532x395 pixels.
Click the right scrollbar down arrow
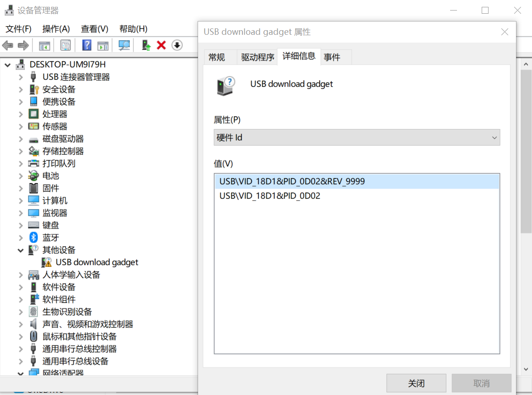(526, 369)
